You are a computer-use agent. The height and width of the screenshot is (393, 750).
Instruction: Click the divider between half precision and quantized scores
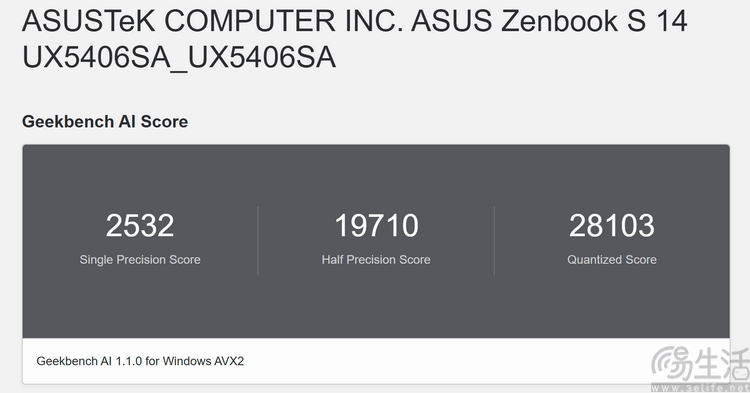[x=494, y=241]
